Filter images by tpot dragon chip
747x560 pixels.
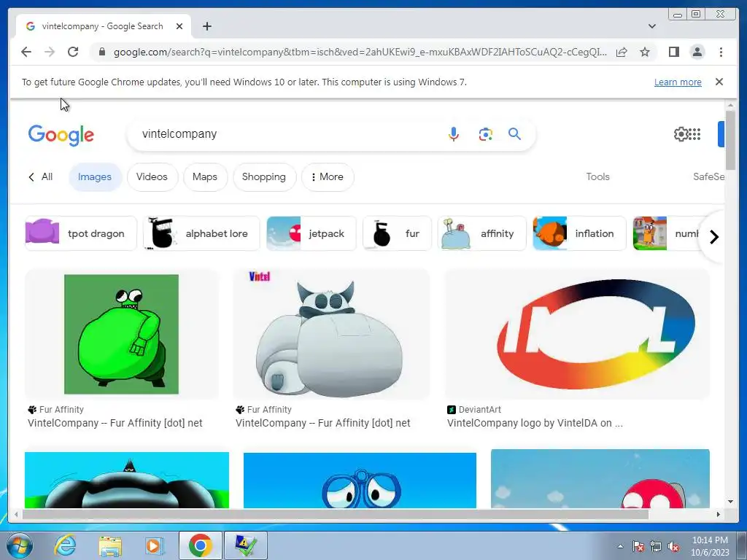[81, 233]
